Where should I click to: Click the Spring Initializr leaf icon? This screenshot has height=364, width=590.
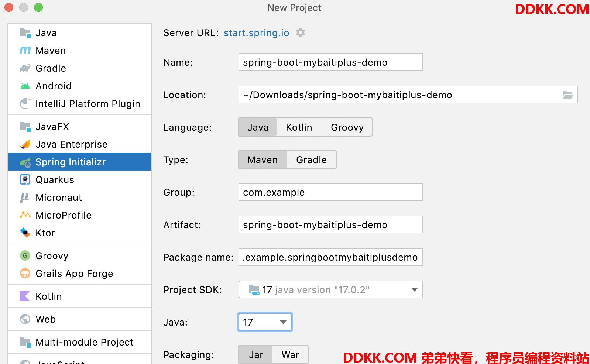[x=25, y=162]
